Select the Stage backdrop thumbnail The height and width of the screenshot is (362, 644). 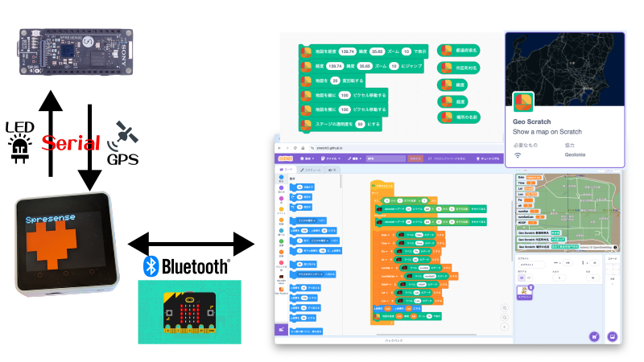point(612,268)
